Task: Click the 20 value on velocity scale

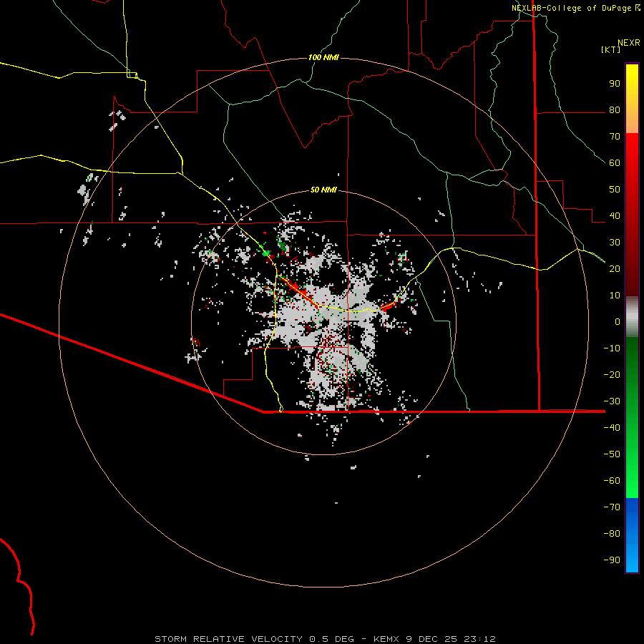Action: coord(615,269)
